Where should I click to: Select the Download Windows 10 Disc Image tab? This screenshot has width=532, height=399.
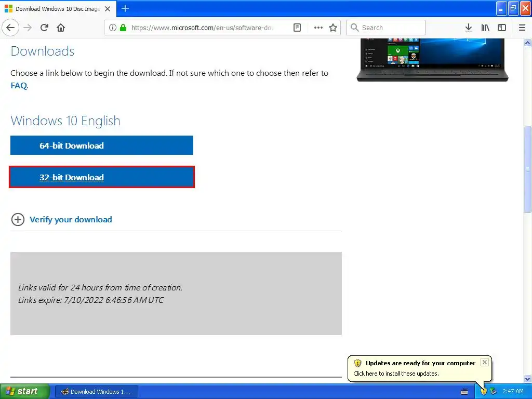[x=58, y=9]
